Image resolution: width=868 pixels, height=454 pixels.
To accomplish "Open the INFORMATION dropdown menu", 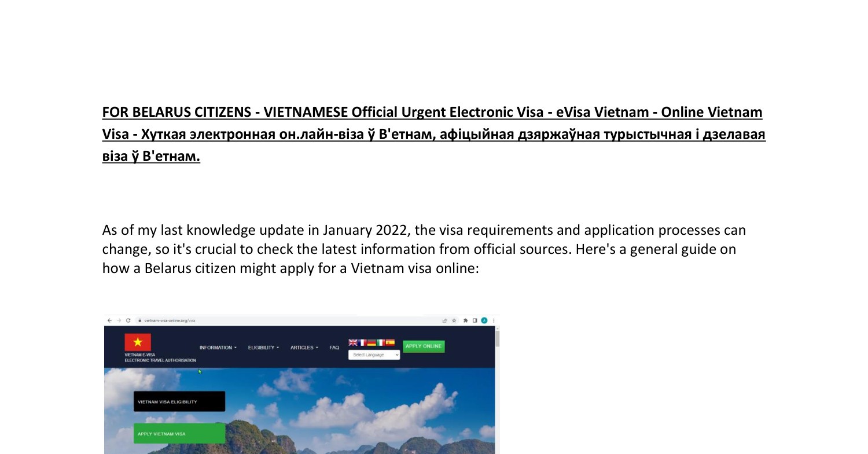I will coord(218,347).
